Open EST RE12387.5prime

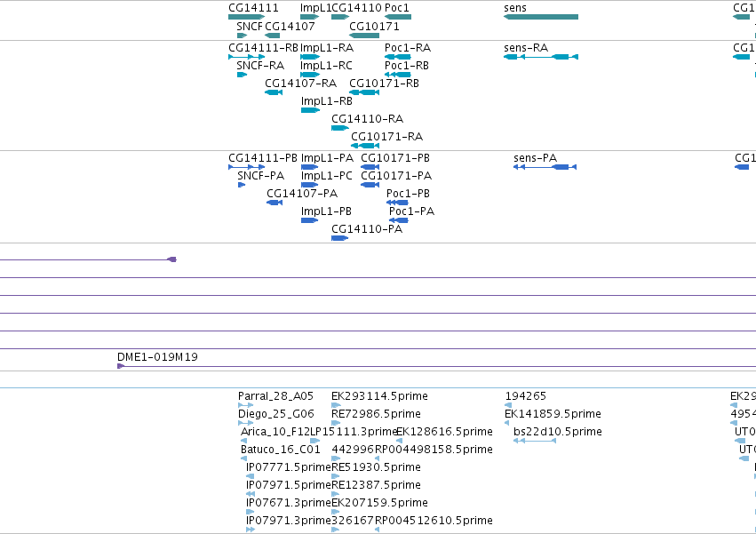click(x=336, y=495)
